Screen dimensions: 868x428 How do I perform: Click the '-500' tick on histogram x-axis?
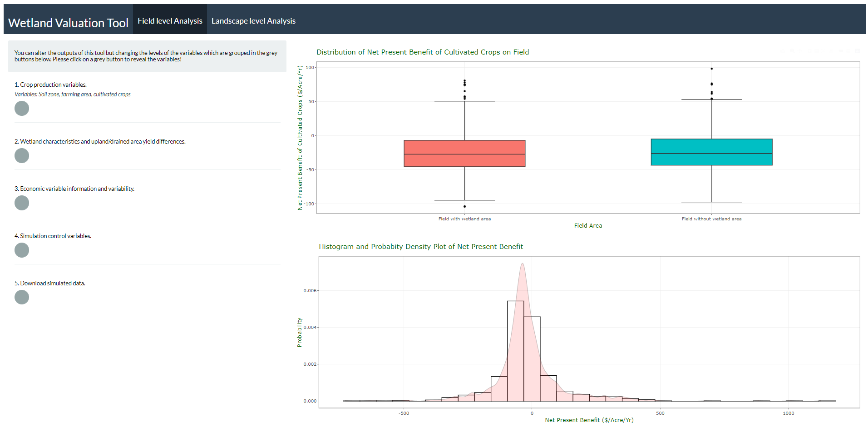[x=404, y=413]
